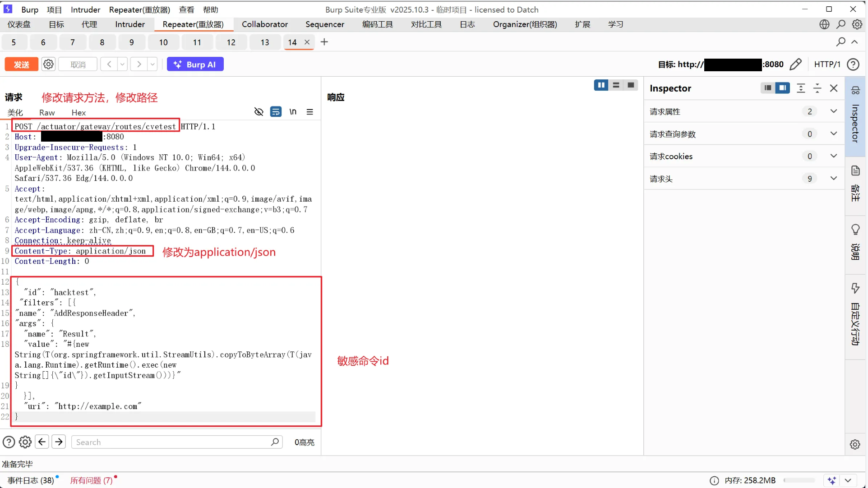Switch to the Sequencer tab
This screenshot has height=488, width=868.
pyautogui.click(x=324, y=24)
